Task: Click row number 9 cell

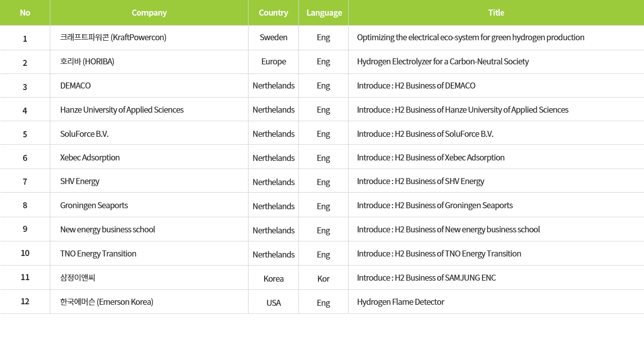Action: [25, 229]
